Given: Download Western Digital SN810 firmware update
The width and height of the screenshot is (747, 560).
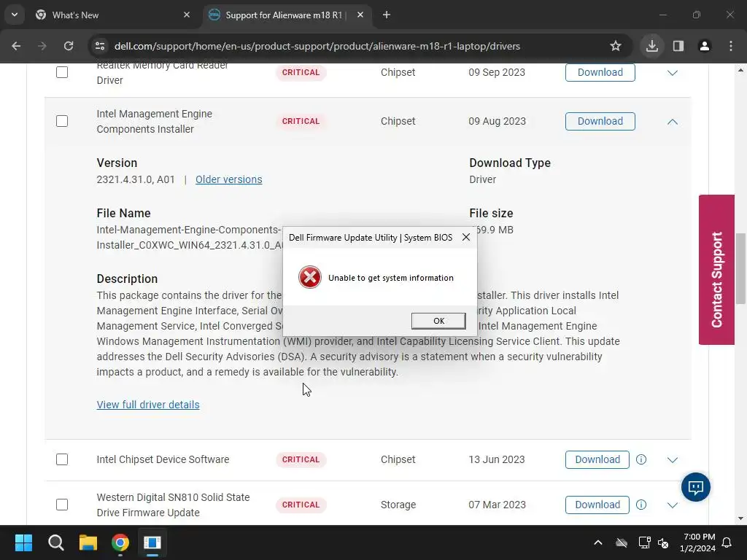Looking at the screenshot, I should [597, 505].
